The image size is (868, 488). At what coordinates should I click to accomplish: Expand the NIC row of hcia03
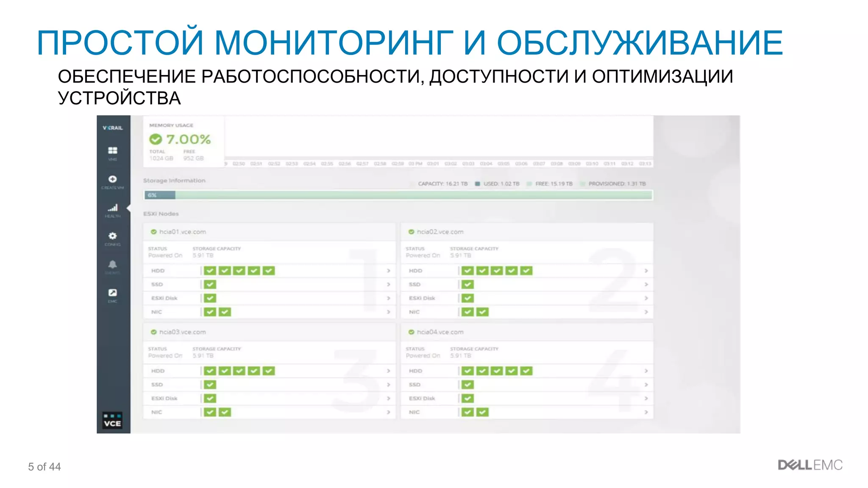tap(388, 412)
